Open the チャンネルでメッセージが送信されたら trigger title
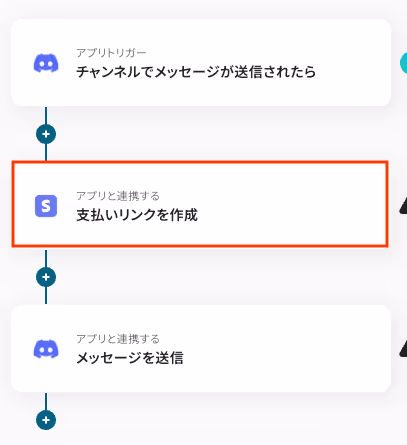 coord(196,72)
